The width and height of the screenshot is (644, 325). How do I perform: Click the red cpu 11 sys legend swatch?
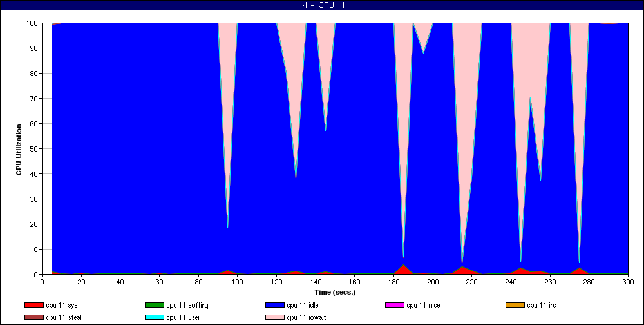pyautogui.click(x=33, y=305)
